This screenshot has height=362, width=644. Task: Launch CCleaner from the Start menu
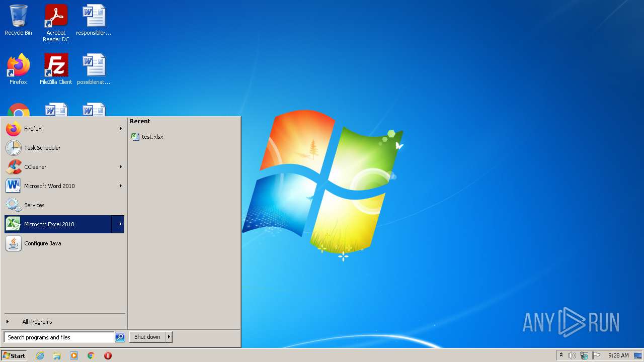pyautogui.click(x=64, y=167)
